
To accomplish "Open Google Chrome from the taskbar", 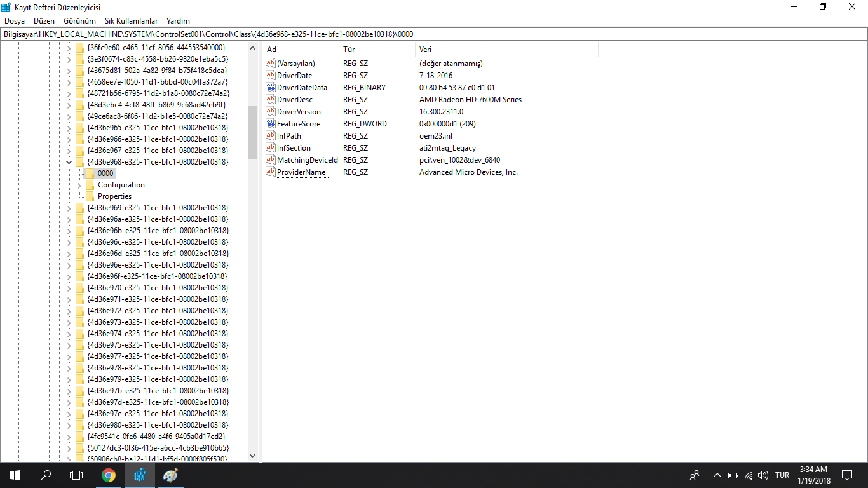I will tap(109, 475).
